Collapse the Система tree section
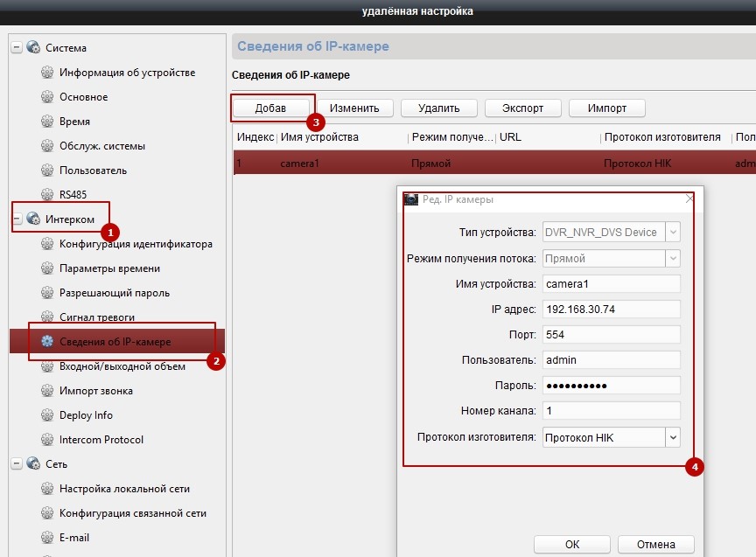The width and height of the screenshot is (756, 557). [16, 48]
